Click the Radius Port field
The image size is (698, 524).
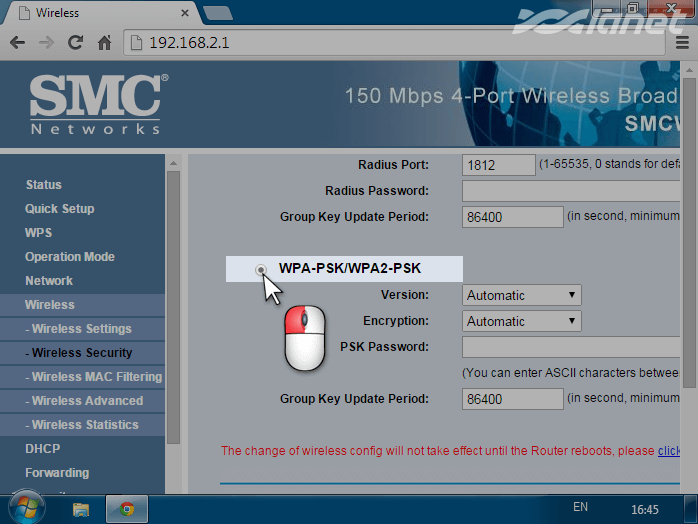[x=499, y=165]
